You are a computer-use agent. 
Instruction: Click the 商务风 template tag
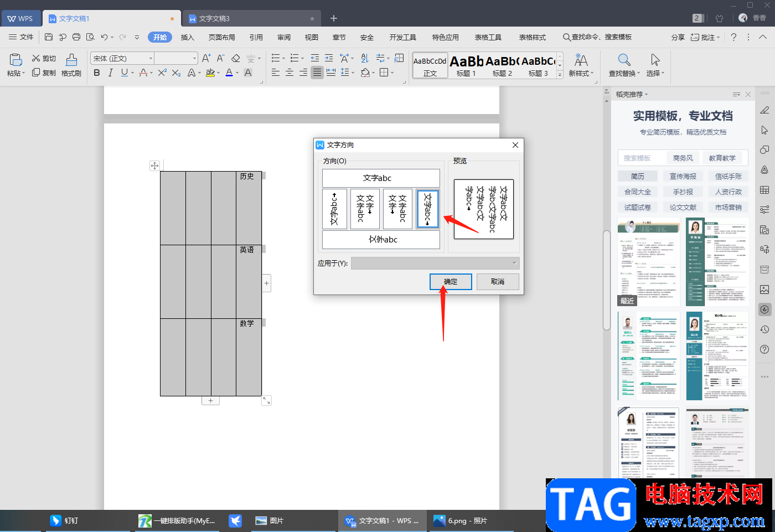(683, 158)
